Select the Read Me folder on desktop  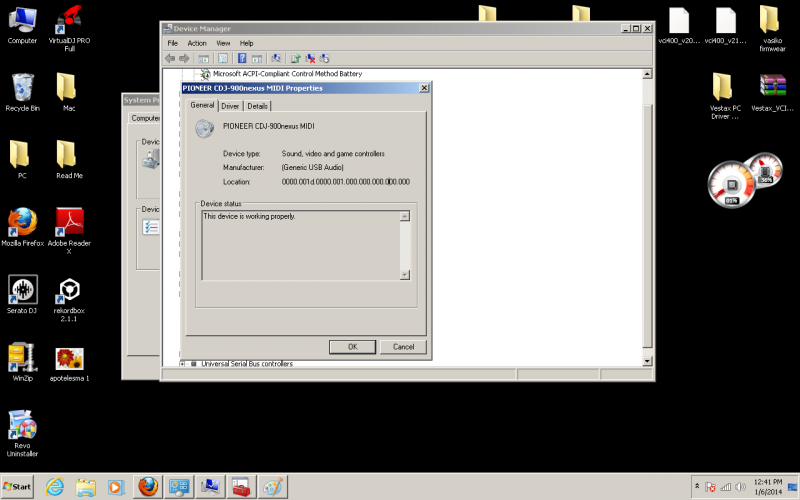tap(69, 160)
